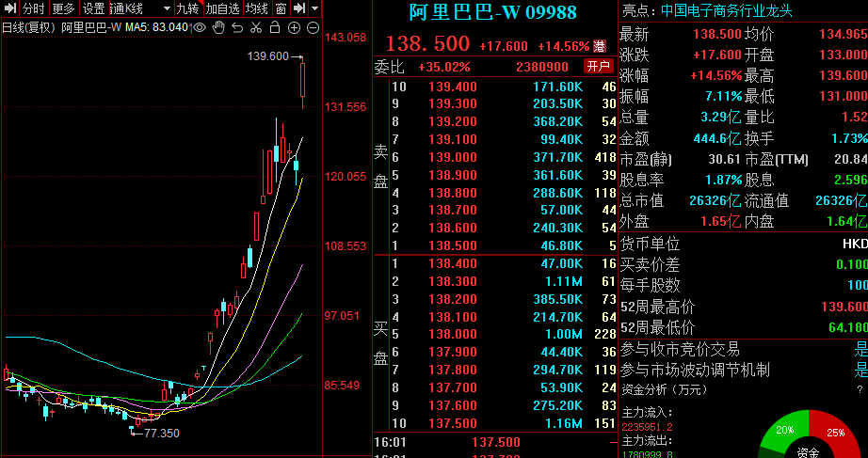Click the arrow-bar icon right of 窗
Screen dimensions: 868x458
point(299,8)
